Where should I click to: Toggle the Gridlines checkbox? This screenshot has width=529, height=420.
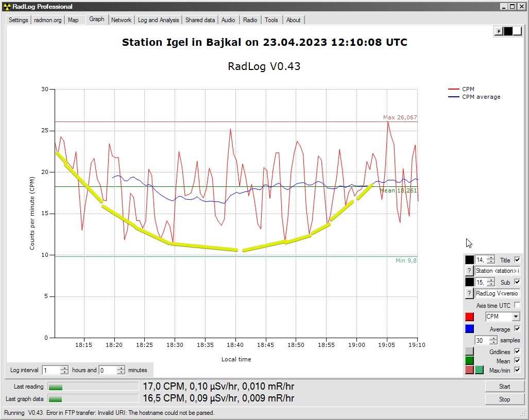coord(517,351)
